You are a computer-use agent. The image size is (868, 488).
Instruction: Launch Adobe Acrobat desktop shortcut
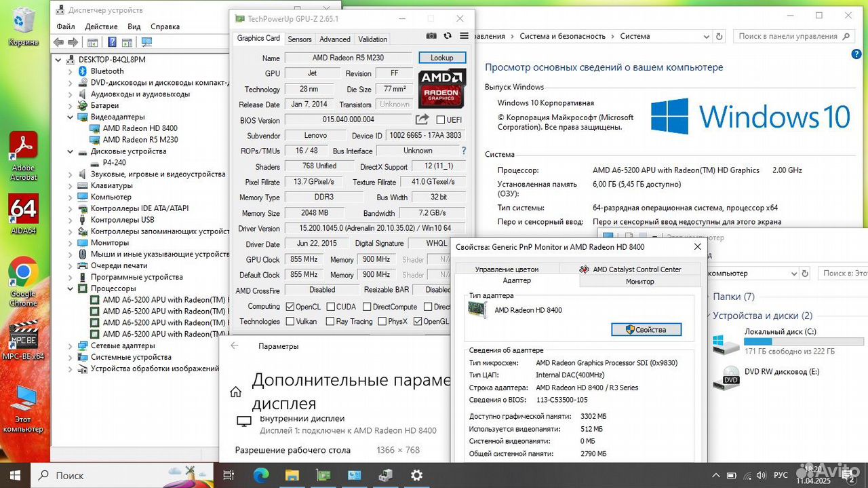[x=23, y=156]
